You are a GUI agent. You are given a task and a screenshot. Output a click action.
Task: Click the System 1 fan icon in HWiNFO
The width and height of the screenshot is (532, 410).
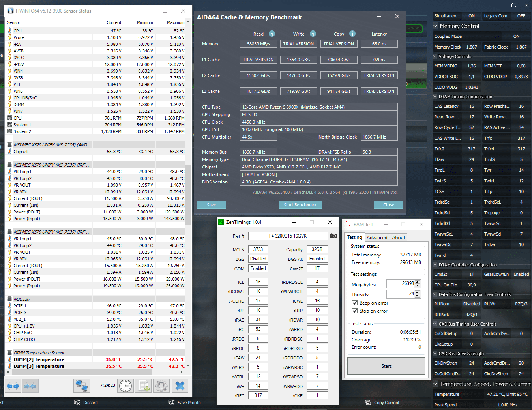coord(10,125)
